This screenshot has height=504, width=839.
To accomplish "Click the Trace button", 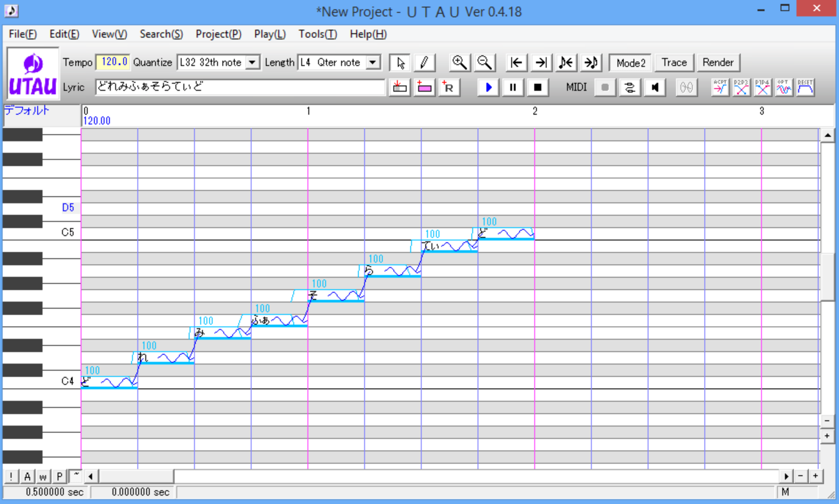I will 674,62.
